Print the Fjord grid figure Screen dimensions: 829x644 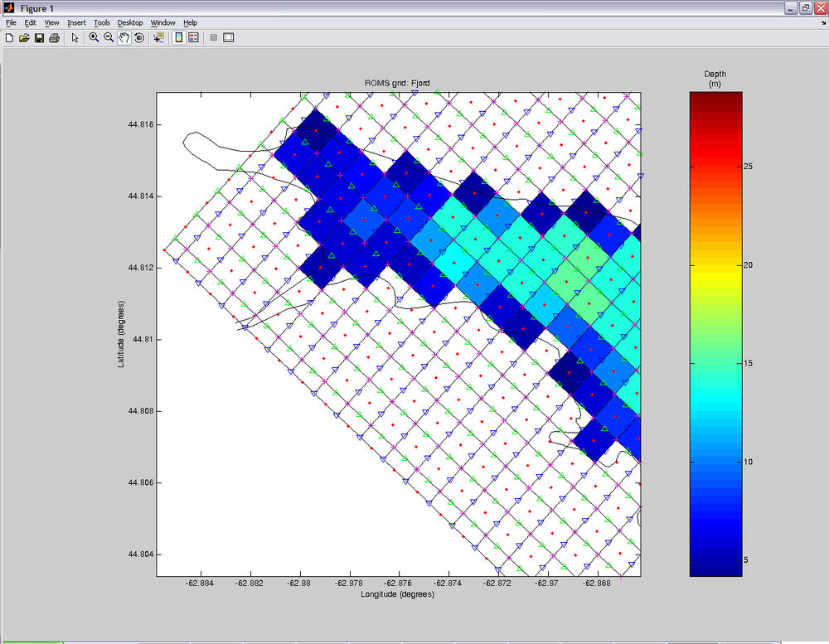[x=55, y=37]
